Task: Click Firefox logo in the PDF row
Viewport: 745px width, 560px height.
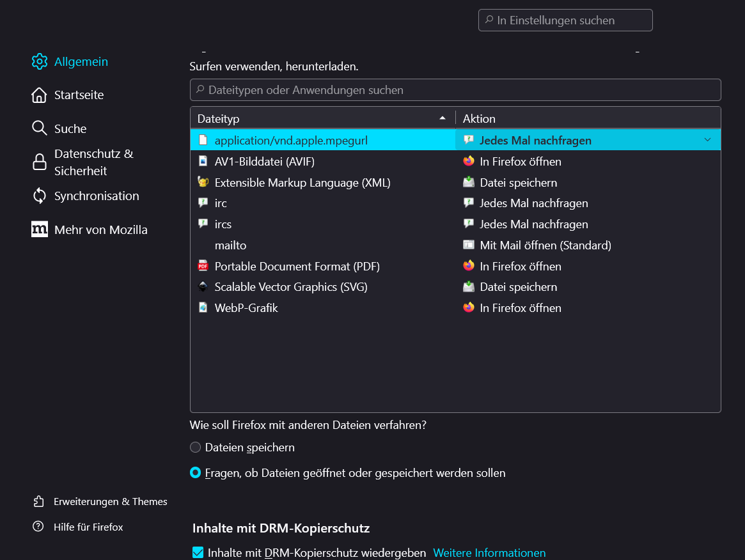Action: click(469, 265)
